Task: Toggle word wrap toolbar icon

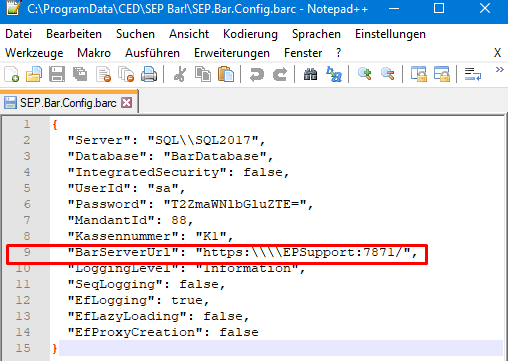Action: tap(473, 74)
